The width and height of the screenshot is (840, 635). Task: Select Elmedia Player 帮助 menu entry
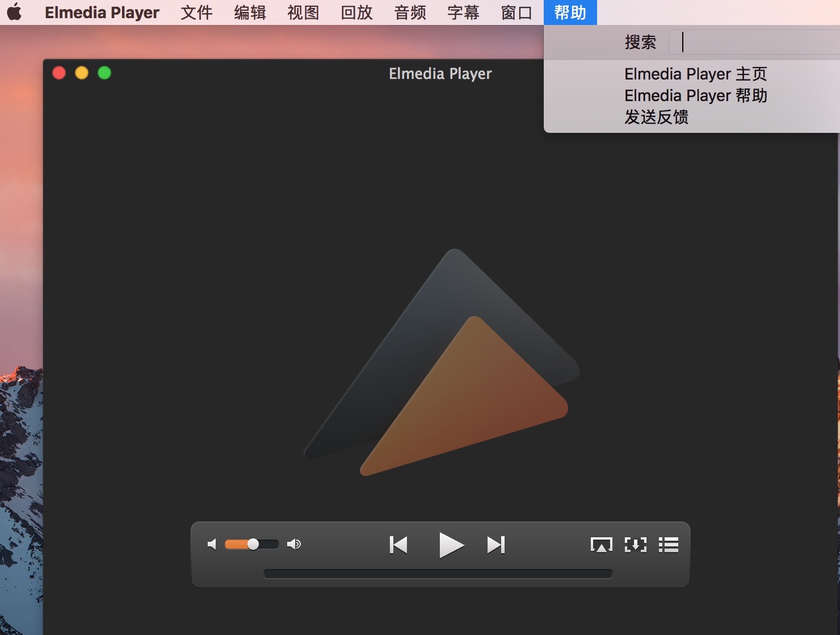696,95
